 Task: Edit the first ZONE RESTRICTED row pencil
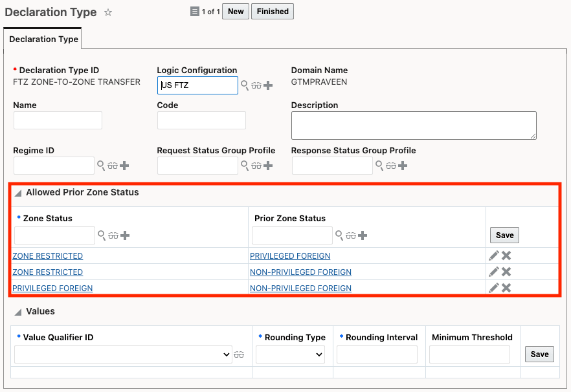click(493, 256)
